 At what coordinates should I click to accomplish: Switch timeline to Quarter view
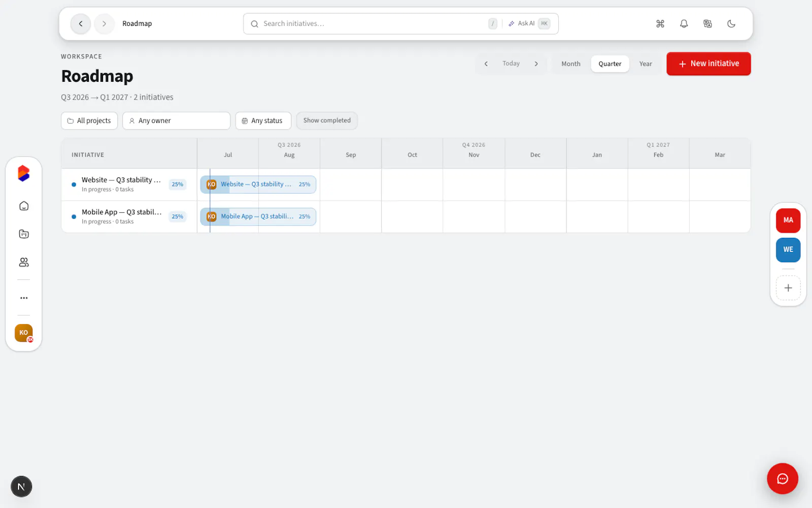coord(610,64)
